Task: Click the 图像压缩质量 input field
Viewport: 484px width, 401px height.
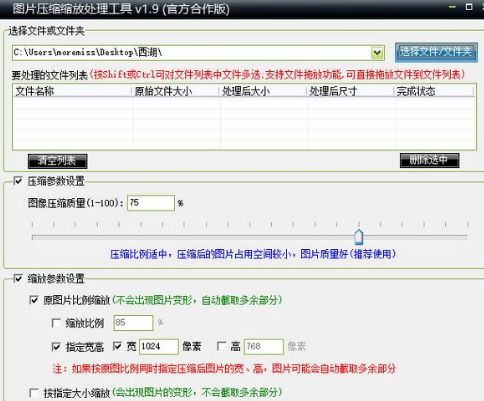Action: pyautogui.click(x=151, y=203)
